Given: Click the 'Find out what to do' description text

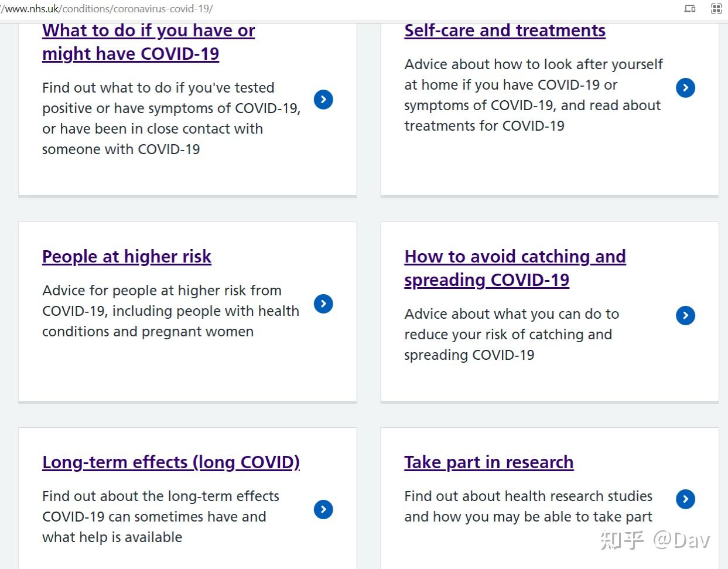Looking at the screenshot, I should pos(170,118).
